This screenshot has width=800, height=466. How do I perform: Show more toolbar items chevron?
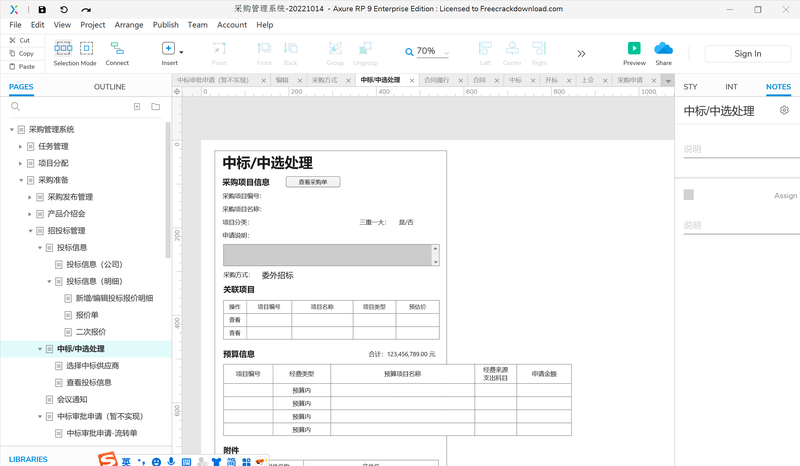tap(581, 54)
